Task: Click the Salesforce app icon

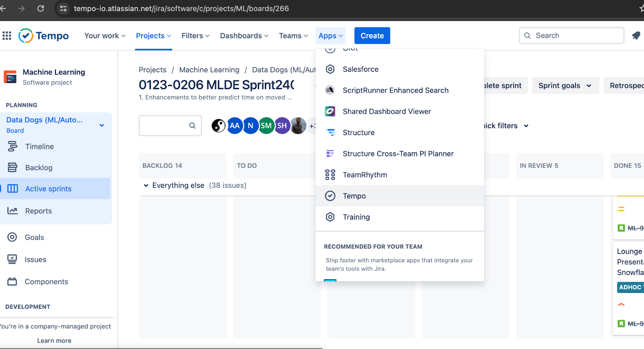Action: pyautogui.click(x=330, y=69)
